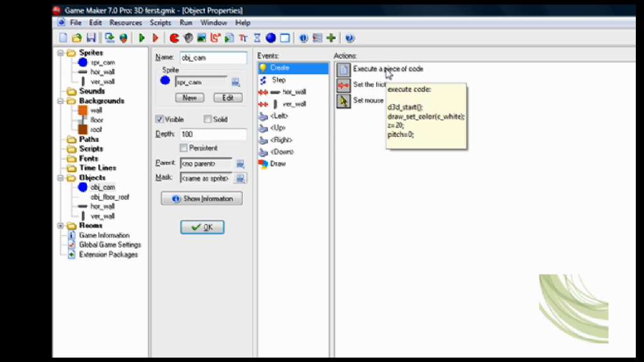644x362 pixels.
Task: Open the Execute a piece of code action
Action: point(343,69)
